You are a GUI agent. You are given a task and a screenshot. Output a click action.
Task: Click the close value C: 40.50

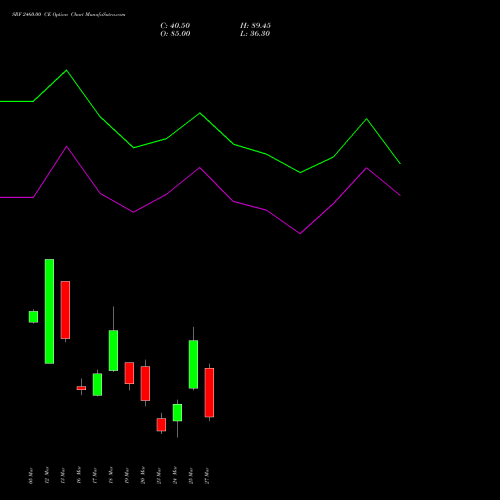click(x=175, y=26)
